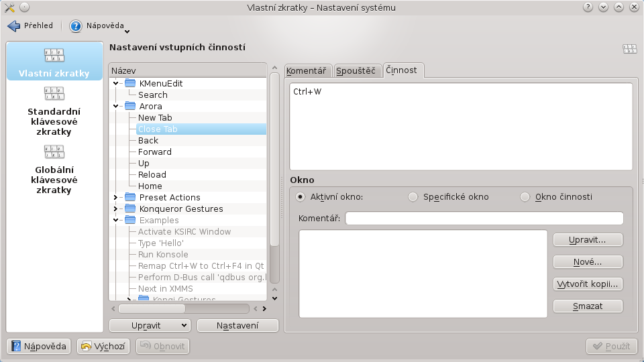
Task: Choose the Specifické okno radio option
Action: coord(413,197)
